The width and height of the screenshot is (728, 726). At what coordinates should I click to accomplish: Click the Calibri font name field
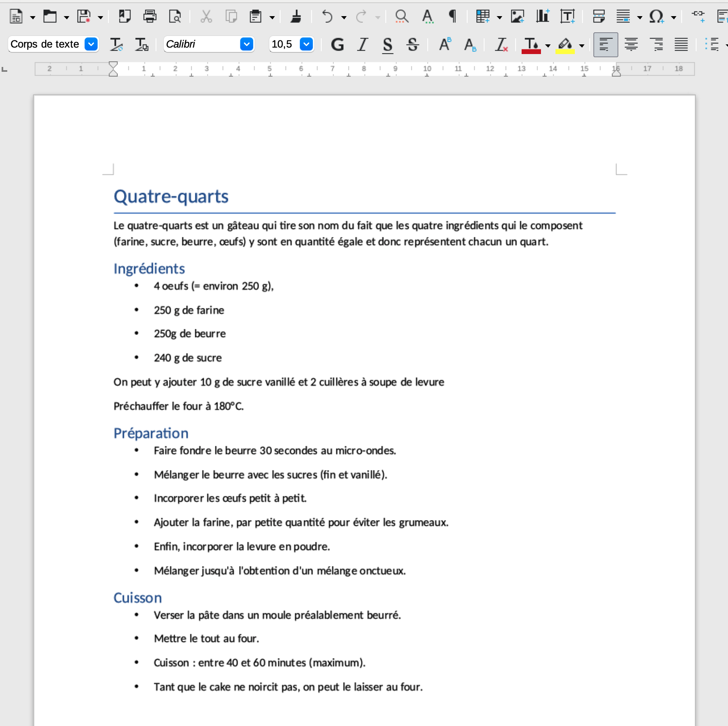202,44
